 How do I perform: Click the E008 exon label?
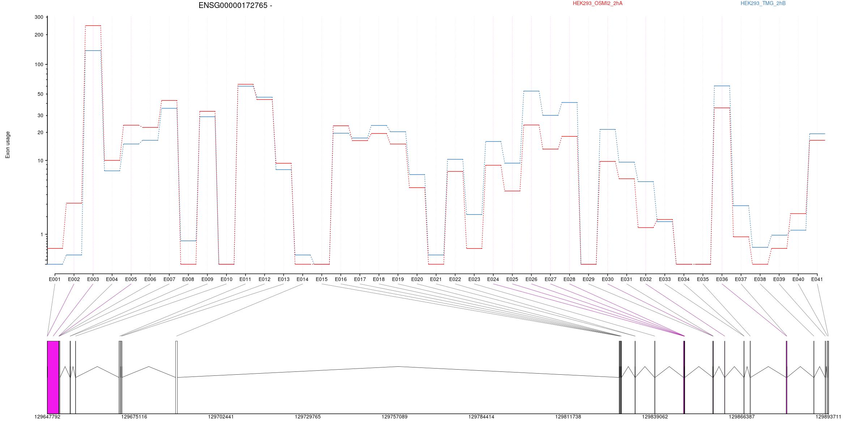188,279
